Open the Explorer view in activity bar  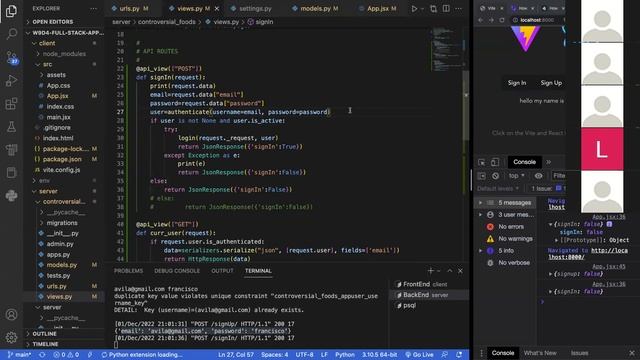(11, 11)
